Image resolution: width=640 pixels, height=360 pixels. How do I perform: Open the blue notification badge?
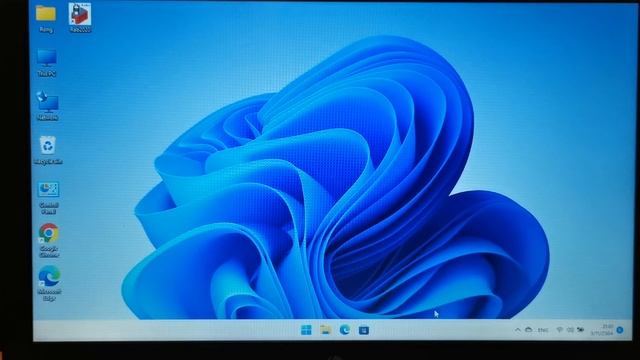(620, 330)
